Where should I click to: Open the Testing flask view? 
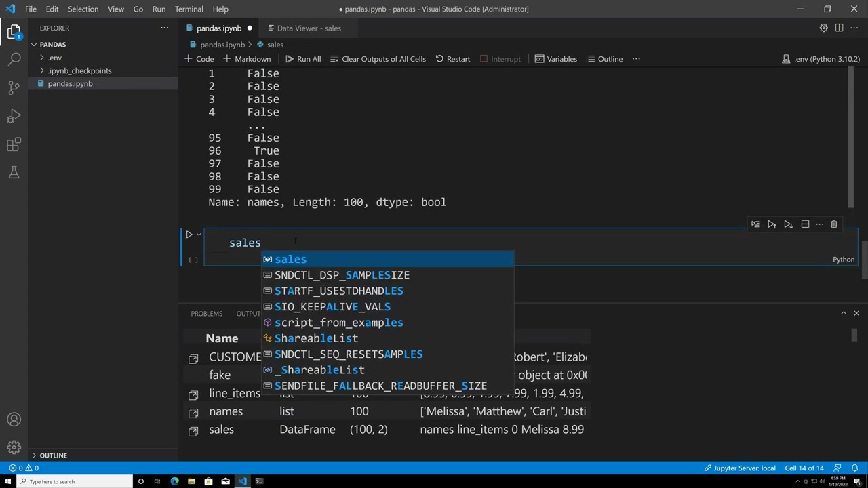pyautogui.click(x=14, y=173)
